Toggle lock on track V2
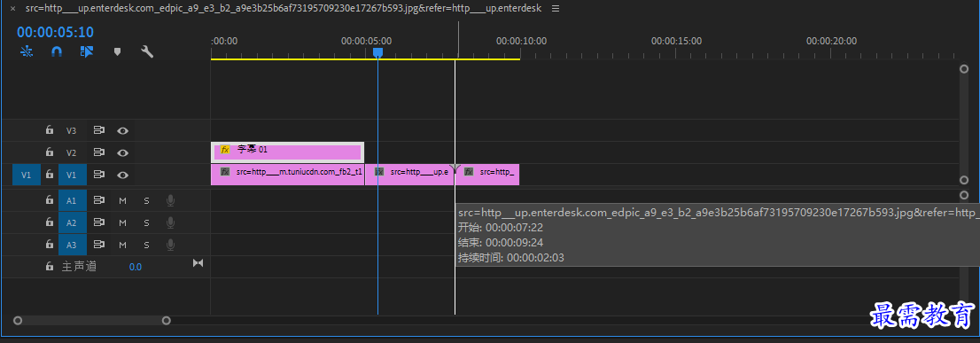Screen dimensions: 980x343 pyautogui.click(x=49, y=152)
